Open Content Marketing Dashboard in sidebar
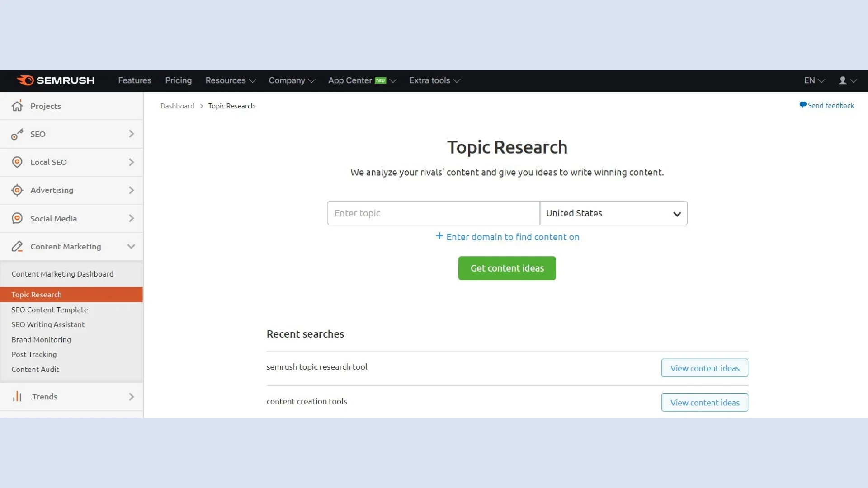The height and width of the screenshot is (488, 868). (x=62, y=274)
